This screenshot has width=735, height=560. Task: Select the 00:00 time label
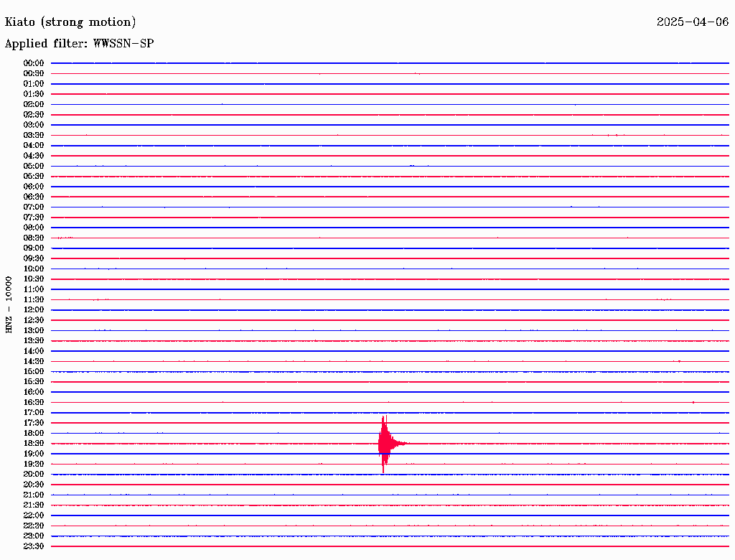(x=34, y=63)
